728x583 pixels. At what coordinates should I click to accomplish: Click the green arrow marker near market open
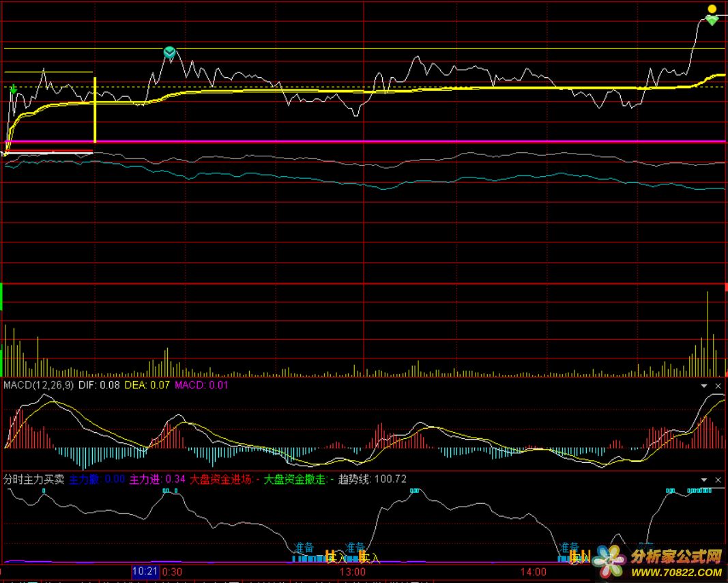coord(13,89)
